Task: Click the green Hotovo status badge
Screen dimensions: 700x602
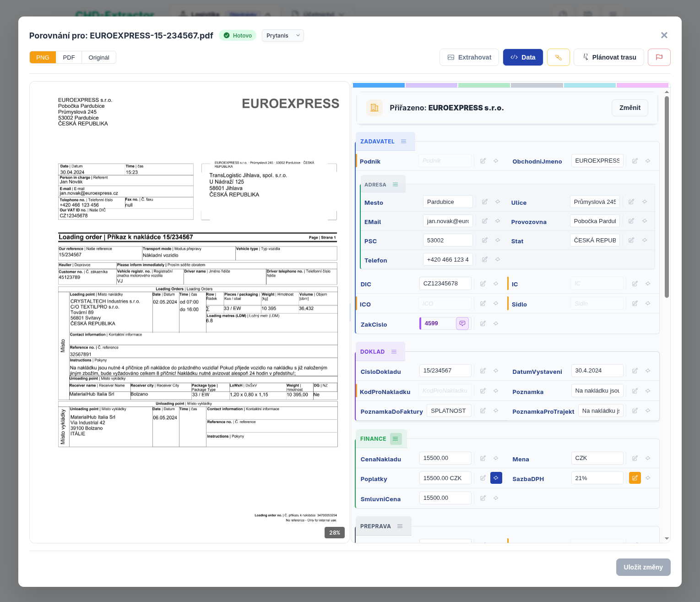Action: [x=238, y=35]
